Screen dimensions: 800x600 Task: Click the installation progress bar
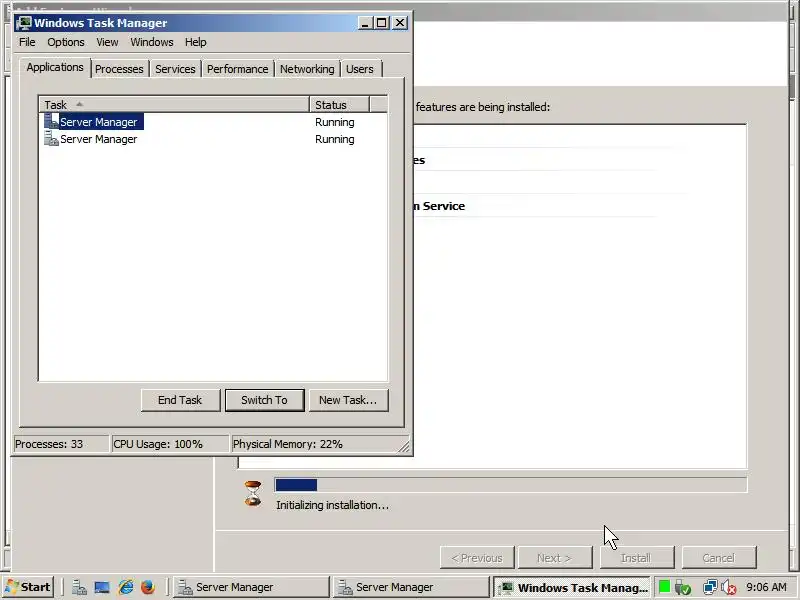[x=511, y=485]
